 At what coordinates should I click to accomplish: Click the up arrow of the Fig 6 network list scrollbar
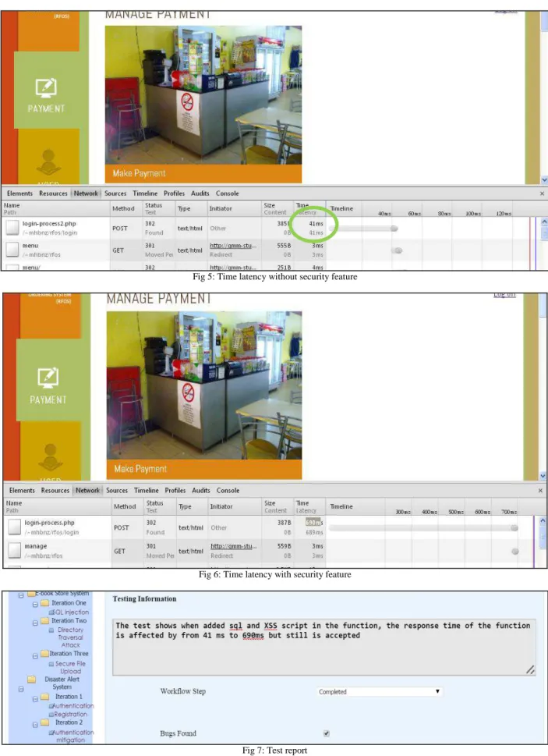point(543,520)
